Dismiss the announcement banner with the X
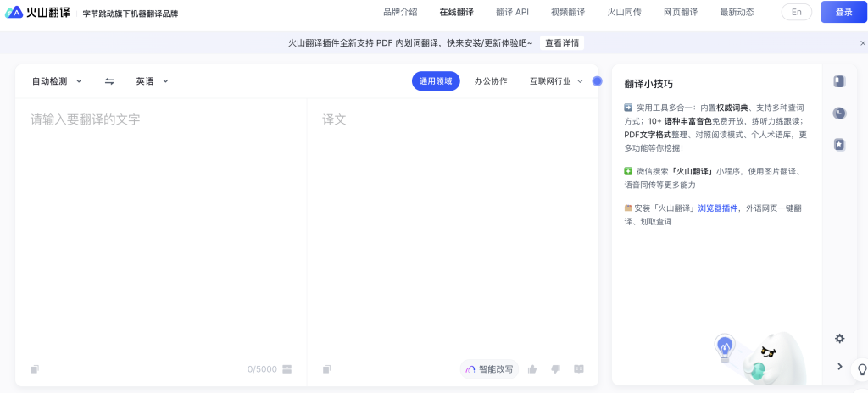 pyautogui.click(x=862, y=42)
